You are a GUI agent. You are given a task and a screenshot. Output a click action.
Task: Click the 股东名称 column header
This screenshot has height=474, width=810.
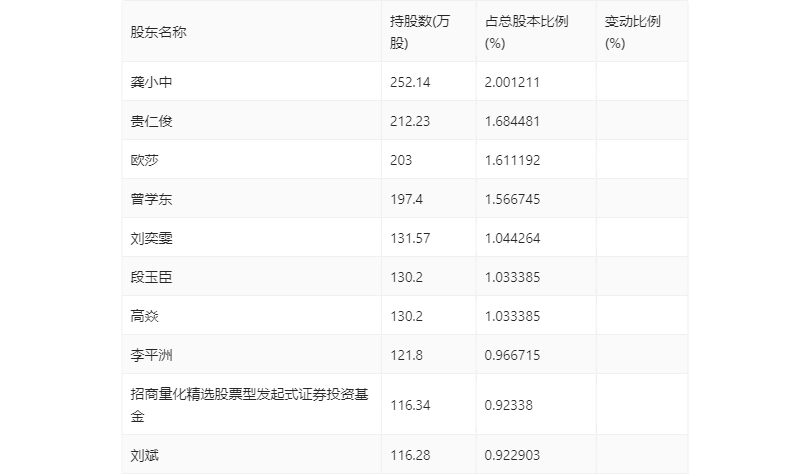pos(158,32)
